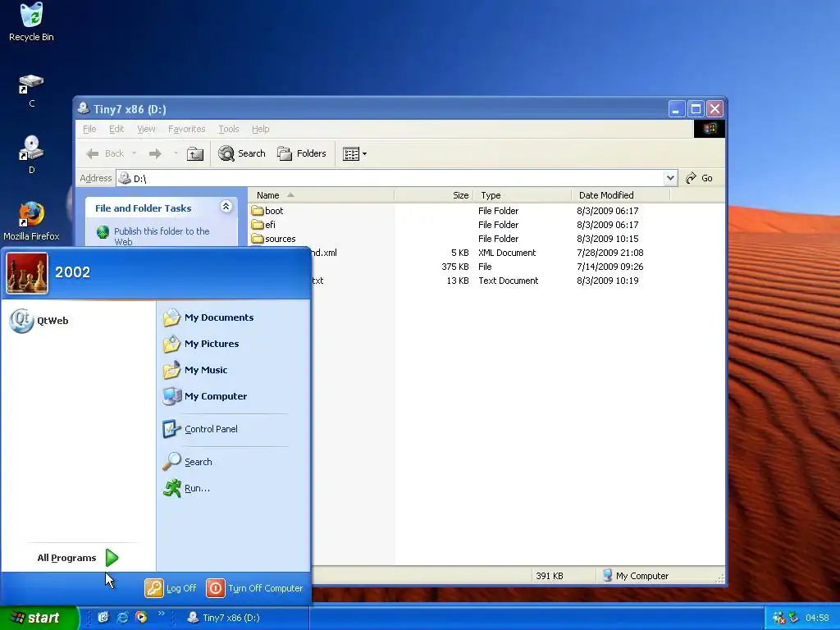Open the Back history dropdown arrow
The width and height of the screenshot is (840, 630).
click(135, 153)
